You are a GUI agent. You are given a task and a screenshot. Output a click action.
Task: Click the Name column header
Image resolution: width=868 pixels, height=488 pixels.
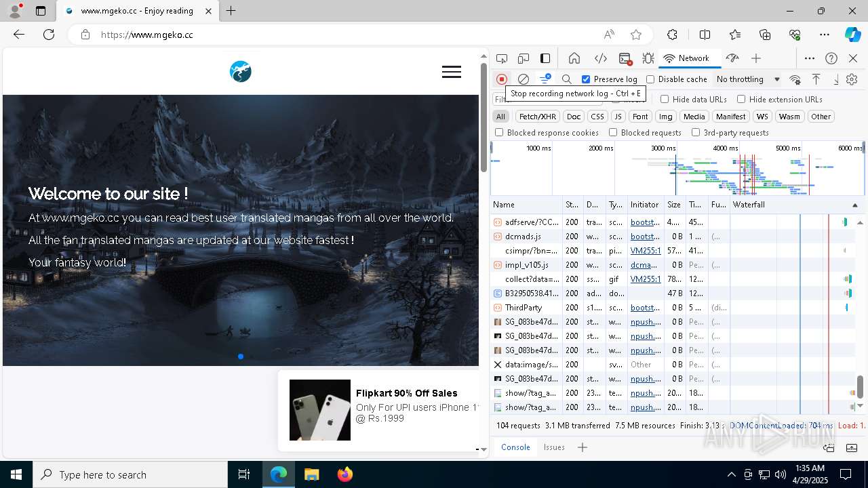pos(526,205)
